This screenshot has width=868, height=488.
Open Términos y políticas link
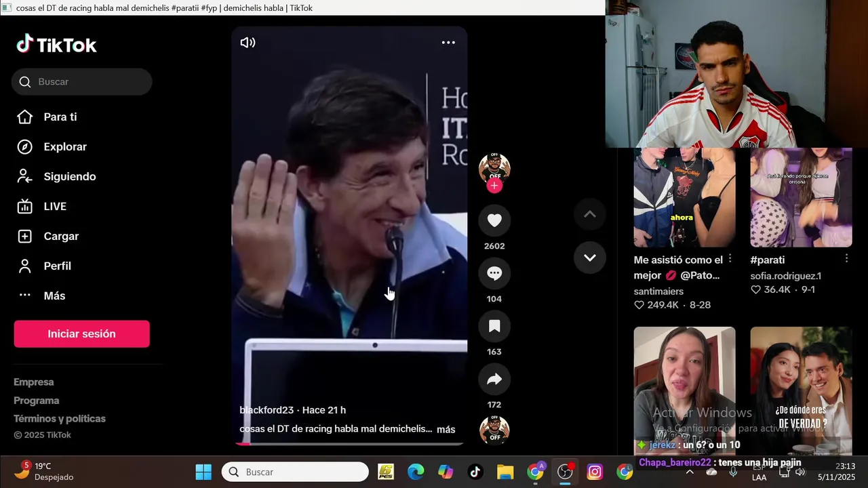coord(60,419)
